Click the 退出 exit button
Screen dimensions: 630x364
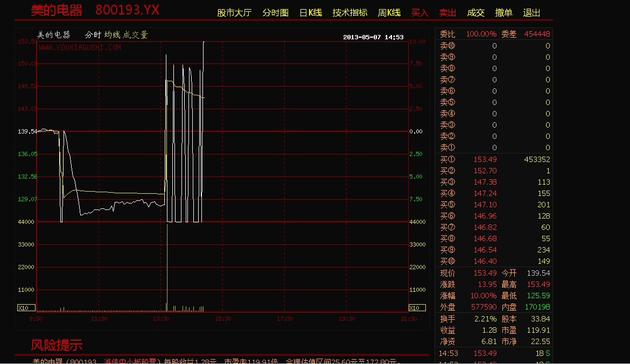tap(531, 13)
